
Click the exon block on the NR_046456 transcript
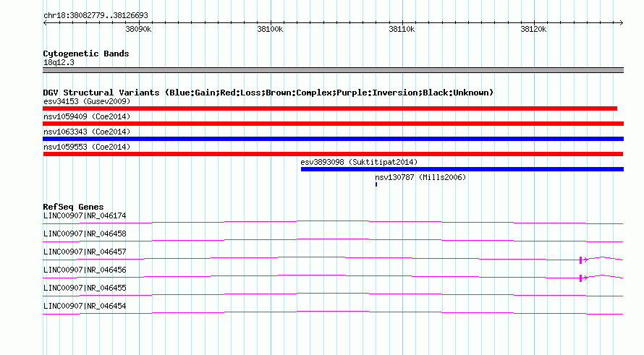pyautogui.click(x=581, y=278)
